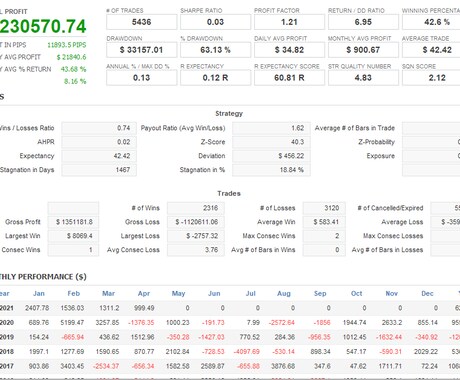Select the Mar column header
This screenshot has height=380, width=460.
point(108,294)
